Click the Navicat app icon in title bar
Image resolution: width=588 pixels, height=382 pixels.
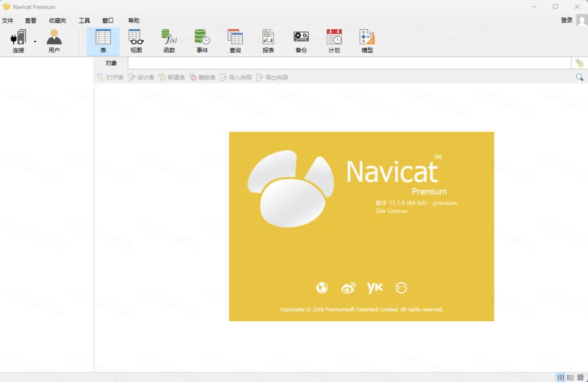[6, 7]
